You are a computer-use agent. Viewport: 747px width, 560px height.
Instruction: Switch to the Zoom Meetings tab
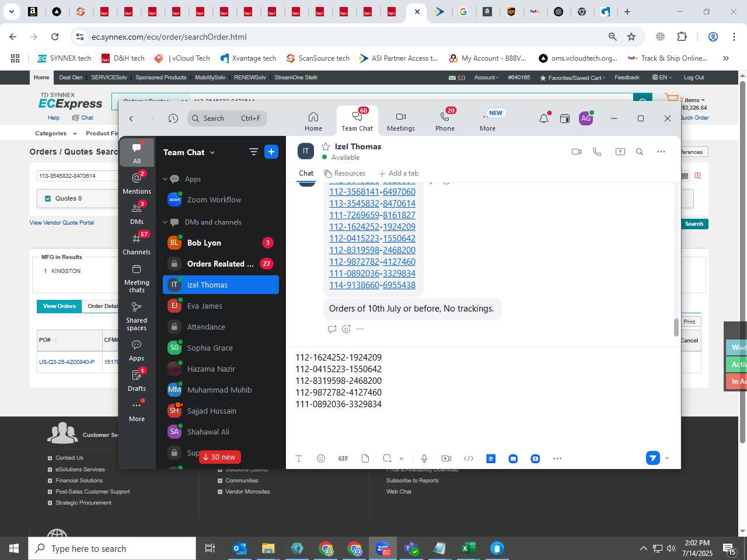tap(401, 121)
